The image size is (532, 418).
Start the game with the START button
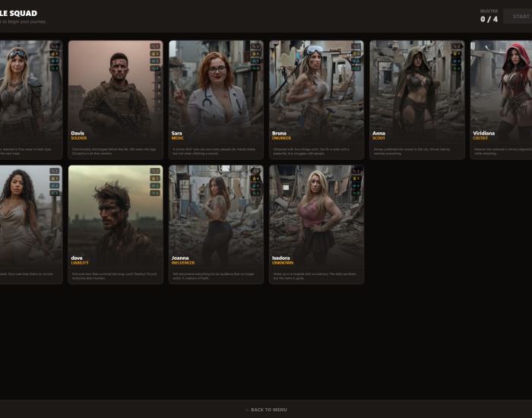pos(518,16)
